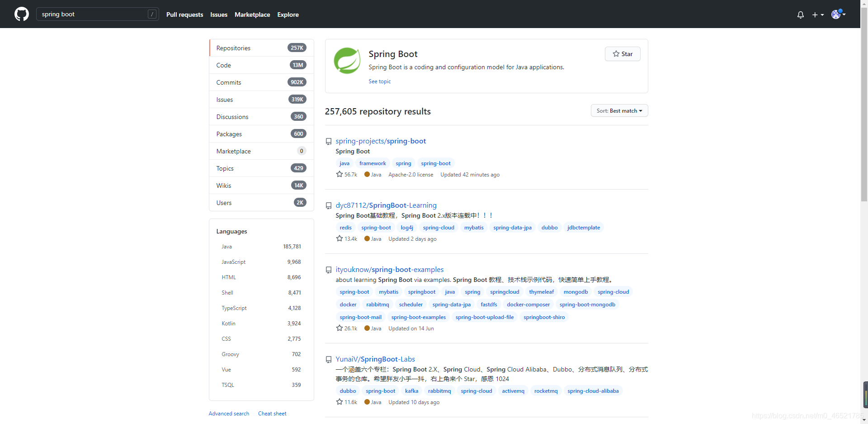Filter search results by Java language
The height and width of the screenshot is (424, 868).
226,246
